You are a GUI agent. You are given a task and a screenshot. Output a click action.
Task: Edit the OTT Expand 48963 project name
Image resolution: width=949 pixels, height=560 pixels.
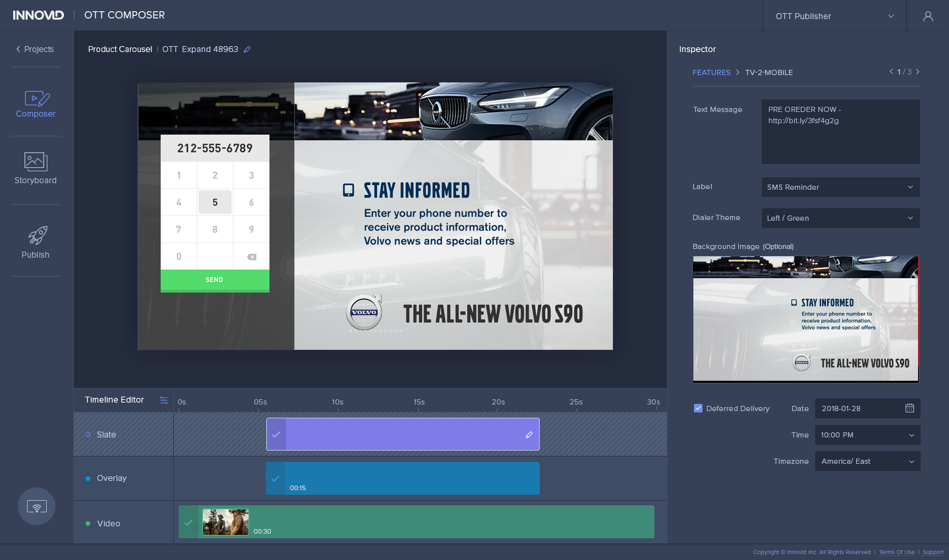coord(247,49)
